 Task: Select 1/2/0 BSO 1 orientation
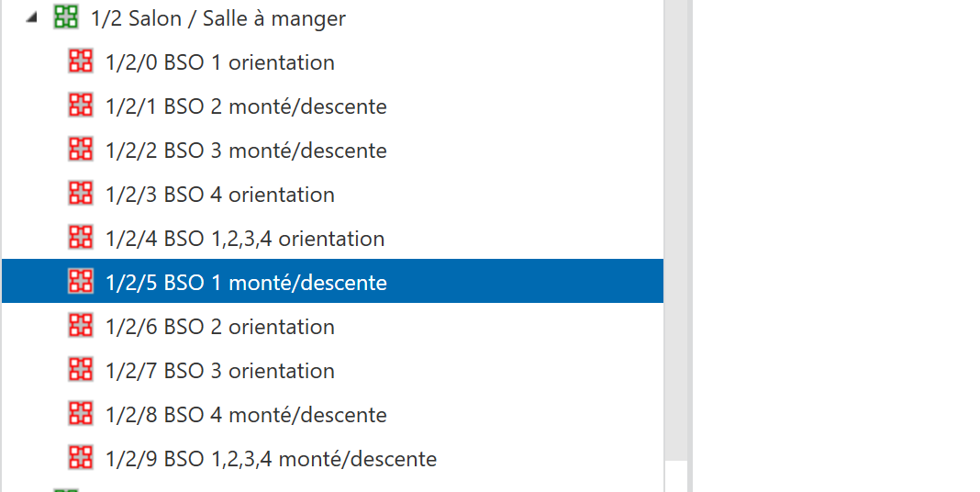point(220,62)
